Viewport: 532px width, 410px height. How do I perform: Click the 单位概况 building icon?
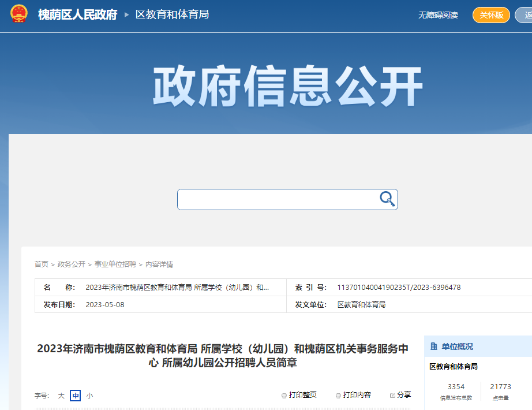433,346
